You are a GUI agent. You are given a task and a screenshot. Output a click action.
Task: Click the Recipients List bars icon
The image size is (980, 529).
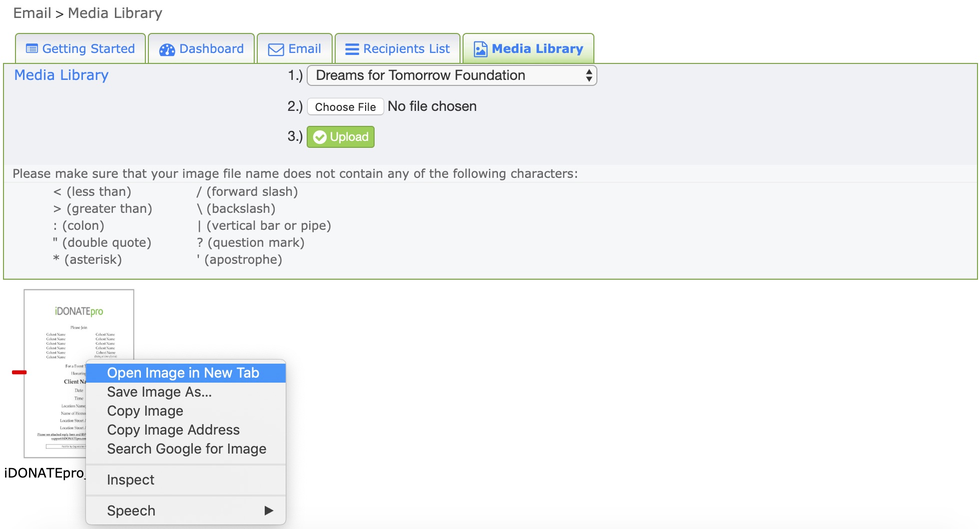(352, 49)
